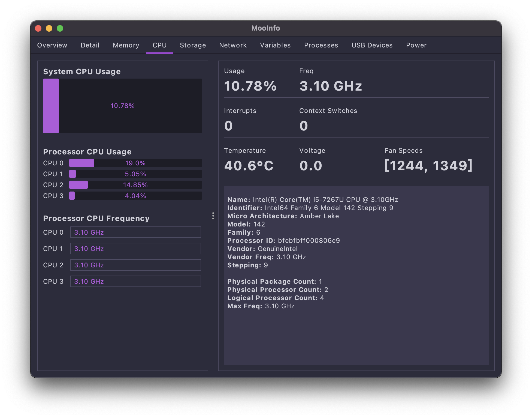Click the CPU 0 frequency field
Screen dimensions: 532x418
(135, 232)
